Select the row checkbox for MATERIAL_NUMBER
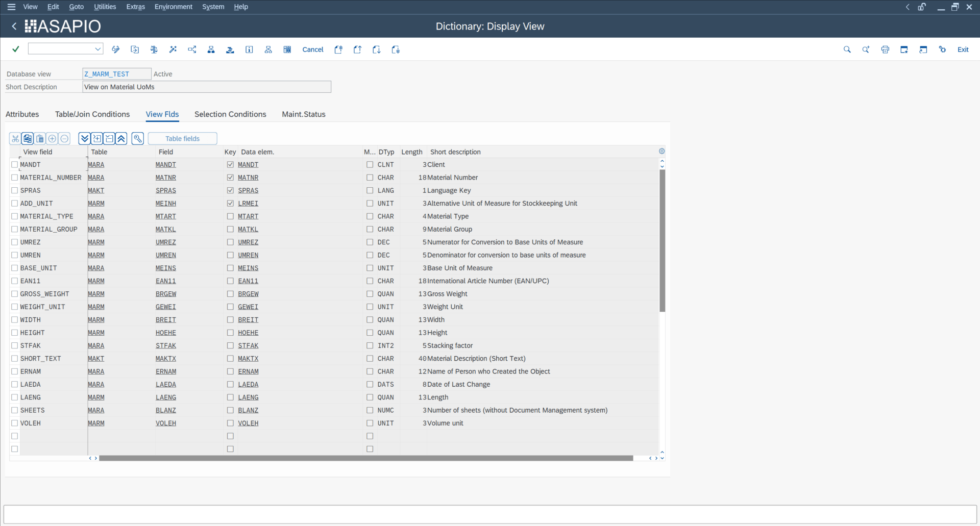Image resolution: width=980 pixels, height=526 pixels. pos(14,178)
